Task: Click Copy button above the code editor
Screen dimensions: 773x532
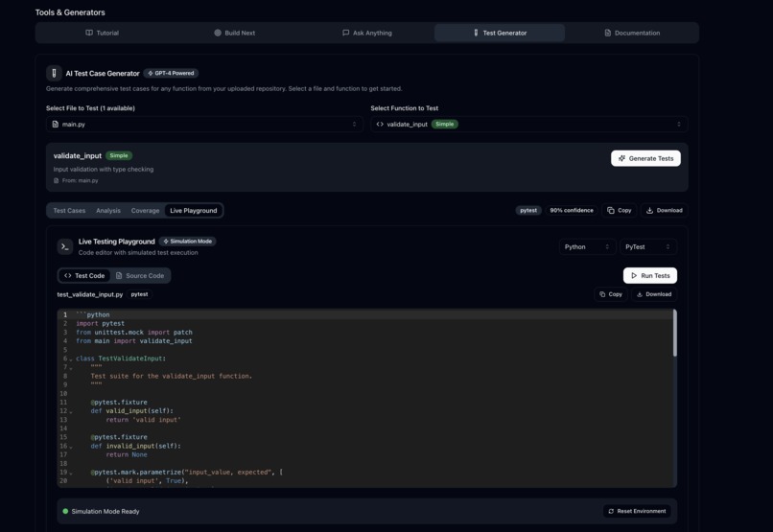Action: (x=610, y=294)
